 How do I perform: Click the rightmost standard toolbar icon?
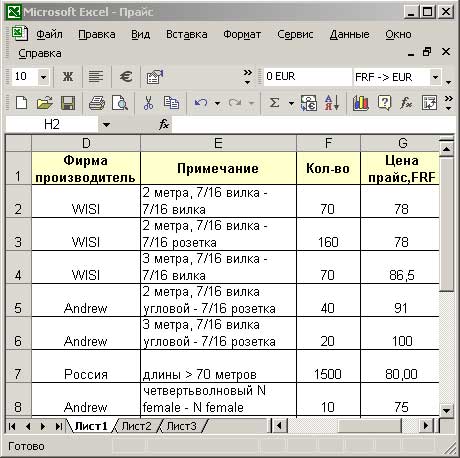pos(429,103)
